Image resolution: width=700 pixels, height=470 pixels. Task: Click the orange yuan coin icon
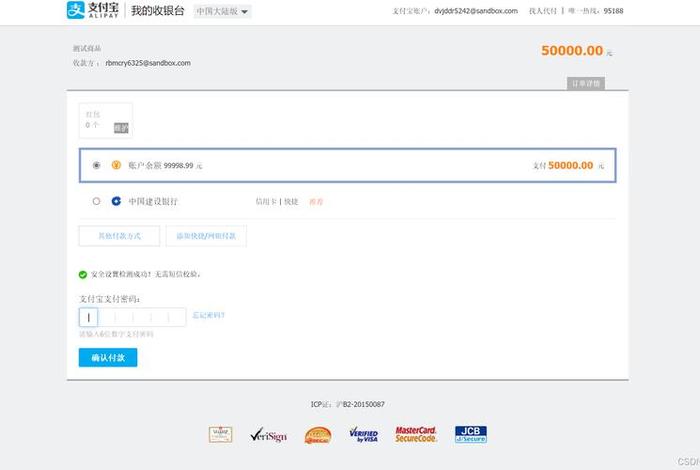pos(116,165)
